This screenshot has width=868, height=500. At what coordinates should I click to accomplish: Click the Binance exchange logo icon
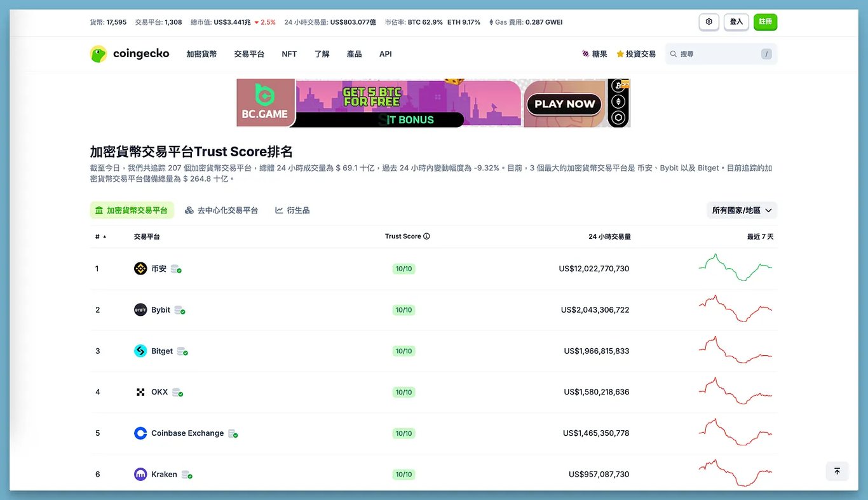[140, 269]
